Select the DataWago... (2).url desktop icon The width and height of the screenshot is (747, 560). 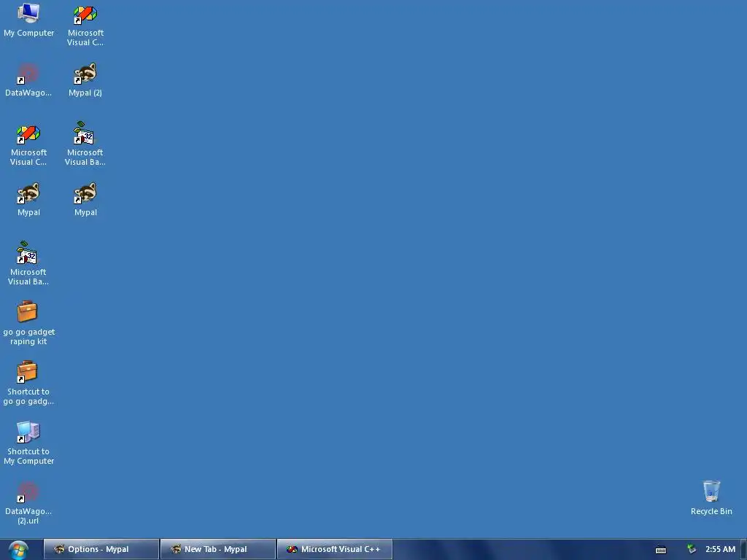[x=28, y=503]
